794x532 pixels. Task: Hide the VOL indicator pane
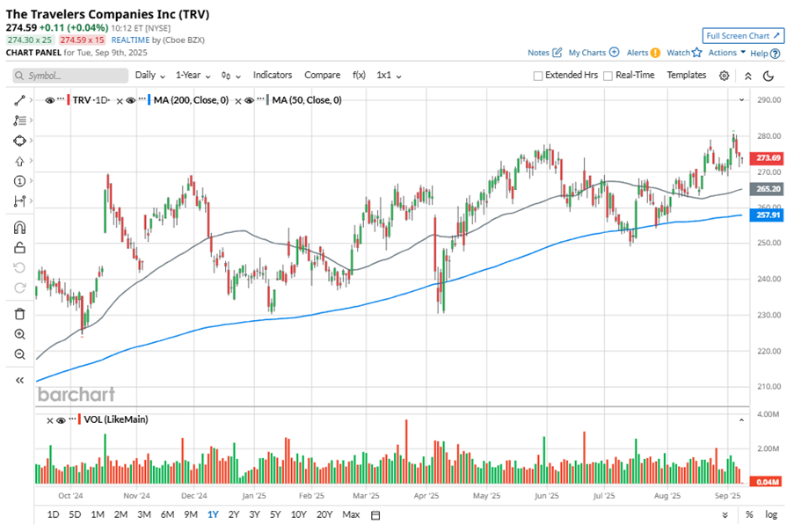[61, 420]
